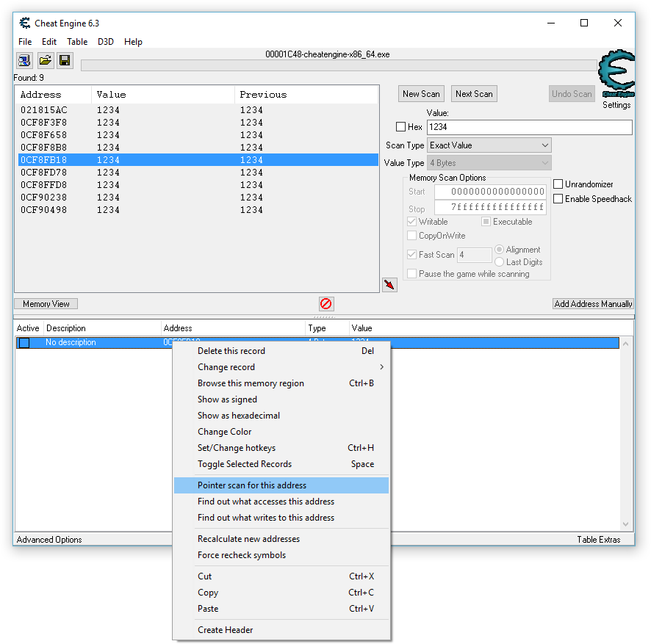The width and height of the screenshot is (651, 644).
Task: Choose Cut in context menu
Action: [x=281, y=576]
